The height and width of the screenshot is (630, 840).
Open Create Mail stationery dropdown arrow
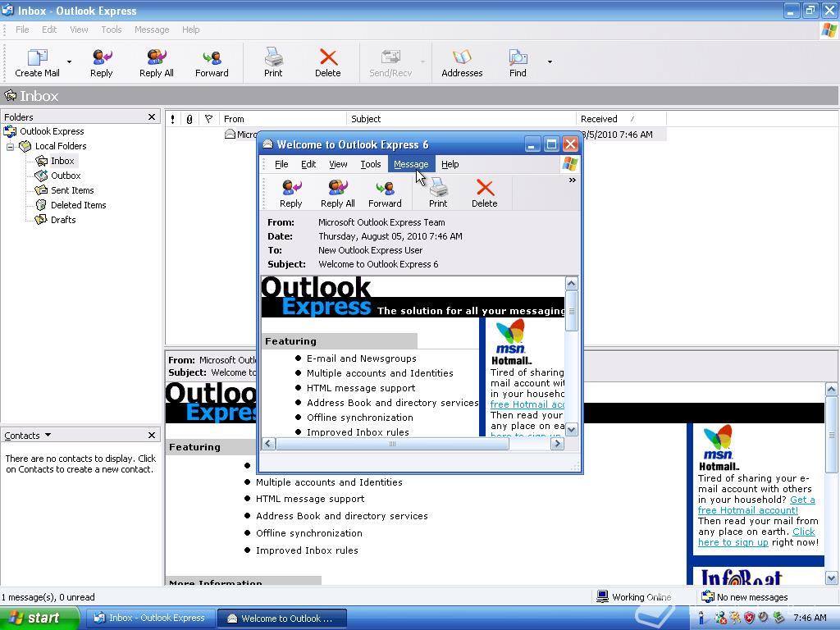69,62
